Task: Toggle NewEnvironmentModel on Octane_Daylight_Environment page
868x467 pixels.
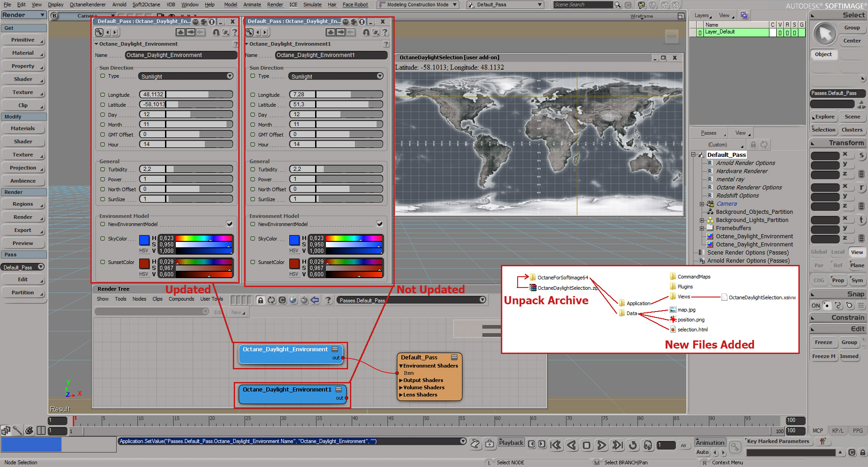Action: (230, 224)
